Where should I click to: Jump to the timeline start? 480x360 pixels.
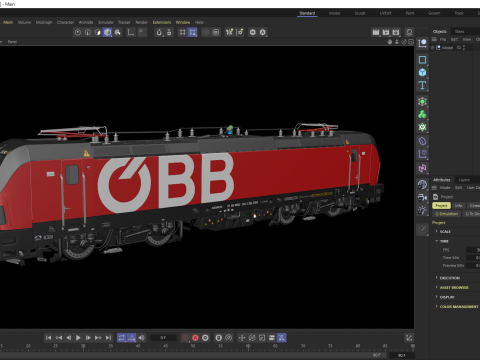pos(48,338)
